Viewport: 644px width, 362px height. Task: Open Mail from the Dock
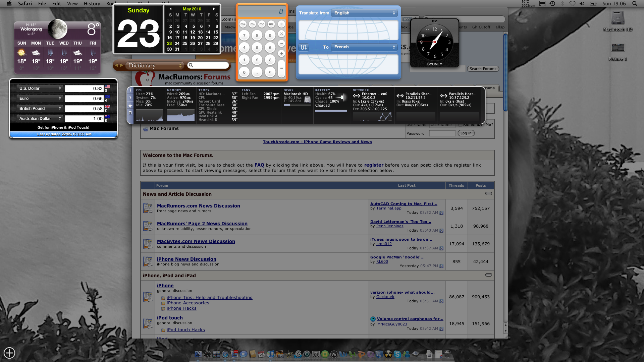[234, 354]
